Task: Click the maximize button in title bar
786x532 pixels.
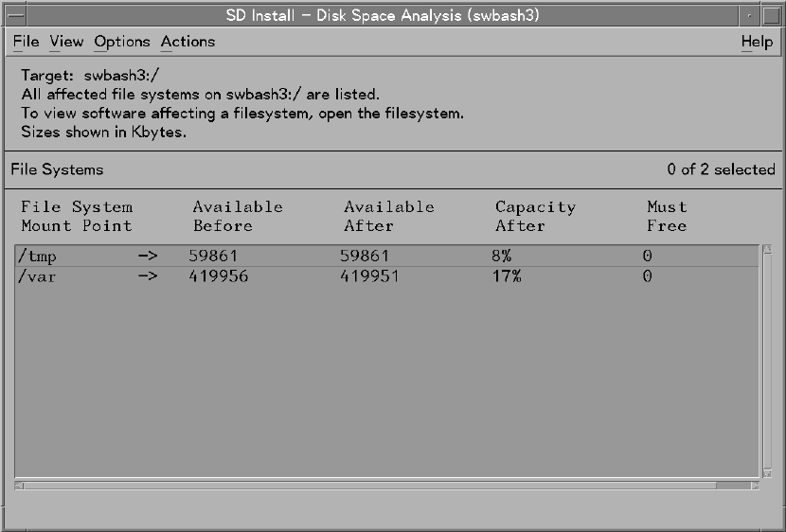Action: point(772,16)
